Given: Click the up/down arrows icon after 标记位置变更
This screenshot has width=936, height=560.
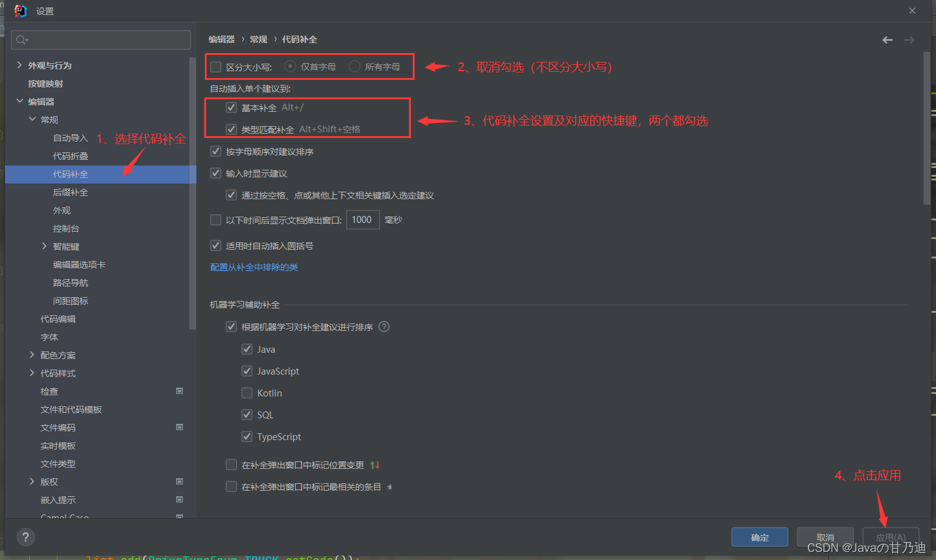Looking at the screenshot, I should (x=375, y=465).
